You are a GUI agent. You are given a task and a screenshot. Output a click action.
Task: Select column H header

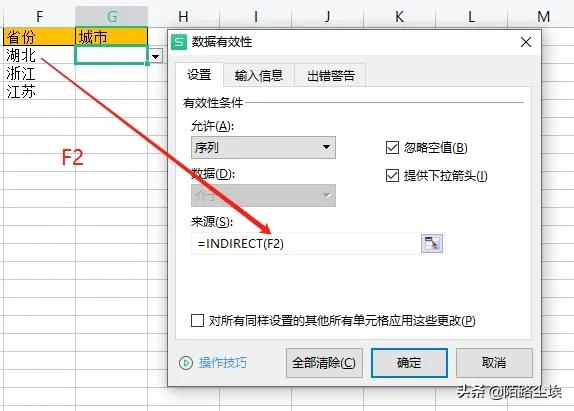183,16
